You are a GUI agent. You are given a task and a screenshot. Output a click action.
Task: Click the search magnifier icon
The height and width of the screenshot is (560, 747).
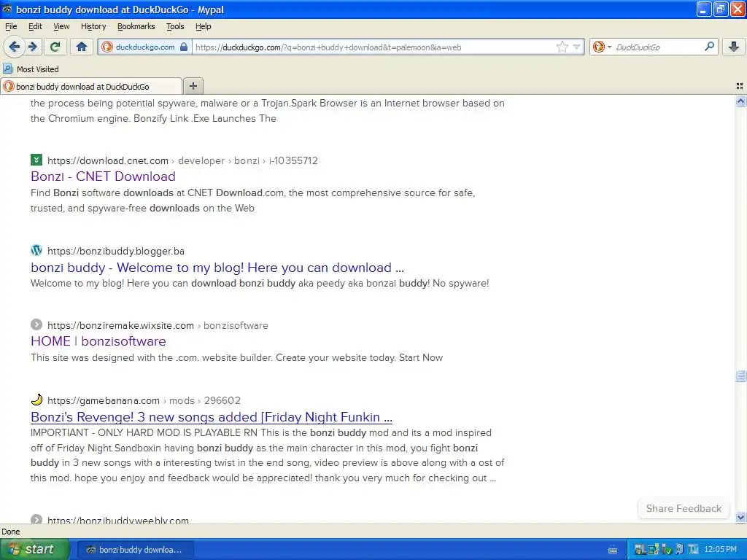709,47
